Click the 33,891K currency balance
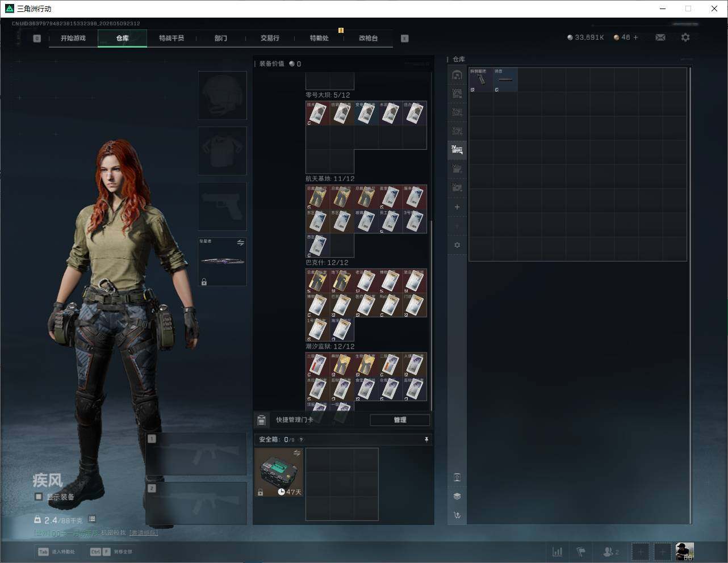This screenshot has width=728, height=563. click(585, 37)
